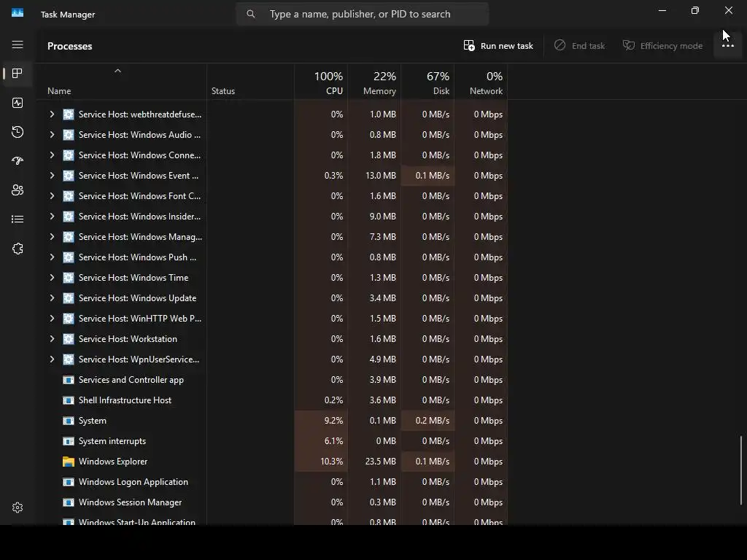The image size is (747, 560).
Task: Sort processes by Memory column
Action: [374, 83]
